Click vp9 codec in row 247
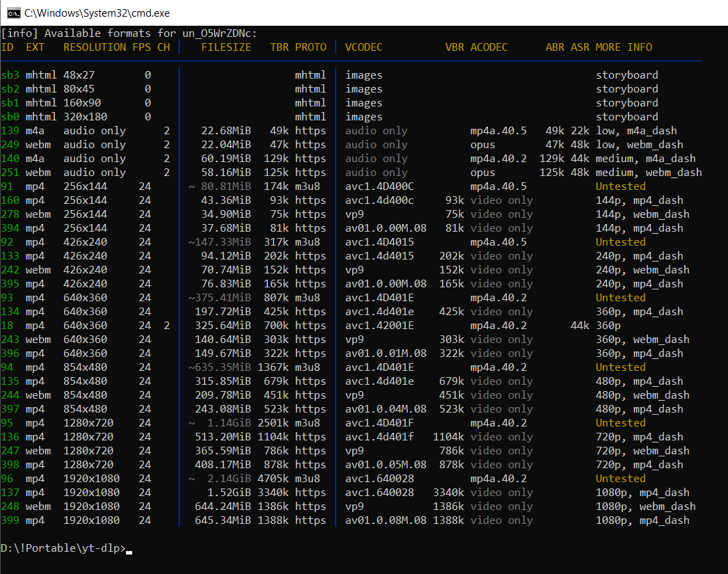 [x=354, y=451]
